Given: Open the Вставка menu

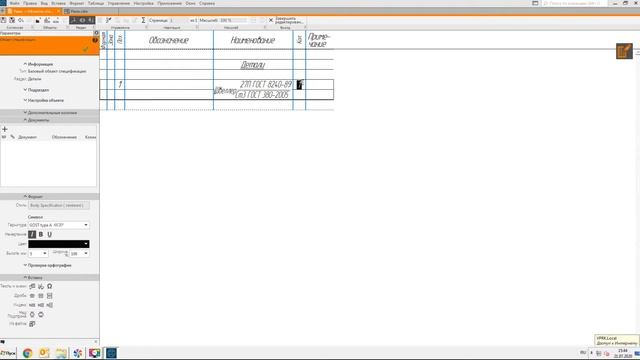Looking at the screenshot, I should pos(58,3).
